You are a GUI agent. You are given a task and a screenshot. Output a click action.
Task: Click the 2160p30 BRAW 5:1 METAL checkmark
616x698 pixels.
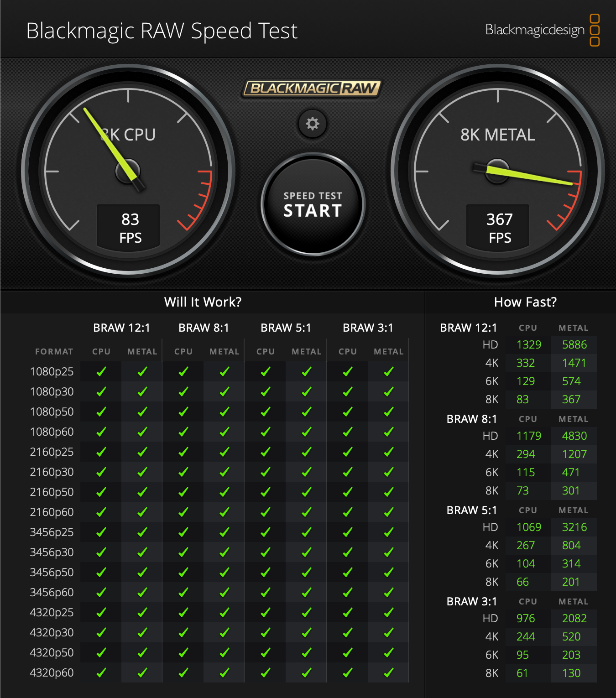coord(307,472)
